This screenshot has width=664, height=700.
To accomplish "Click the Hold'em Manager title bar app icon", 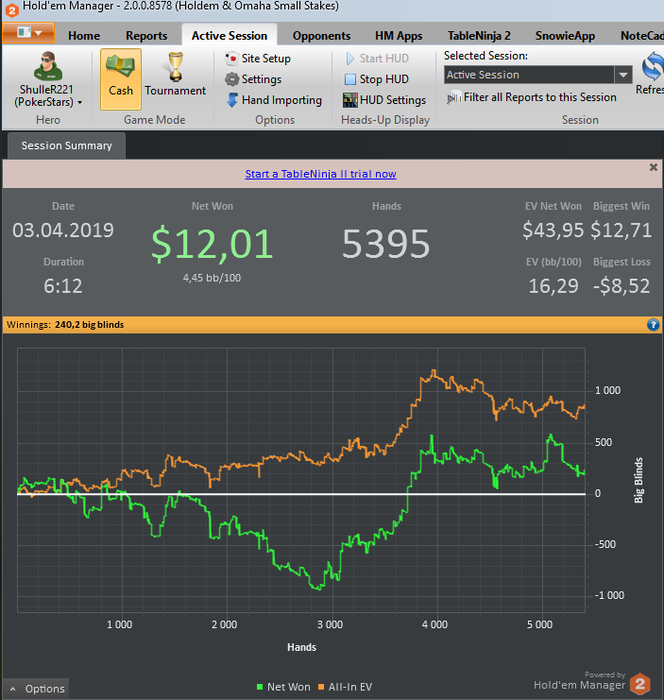I will [12, 9].
